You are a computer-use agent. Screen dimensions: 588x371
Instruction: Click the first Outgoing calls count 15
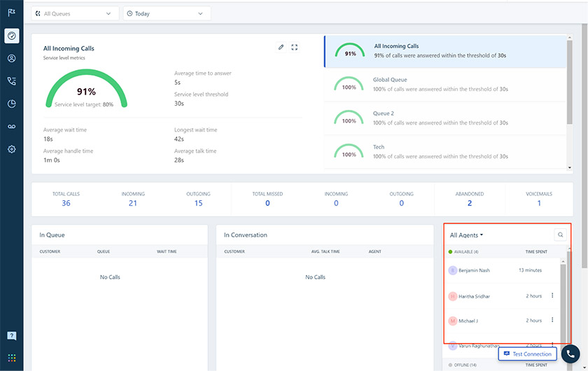coord(198,203)
